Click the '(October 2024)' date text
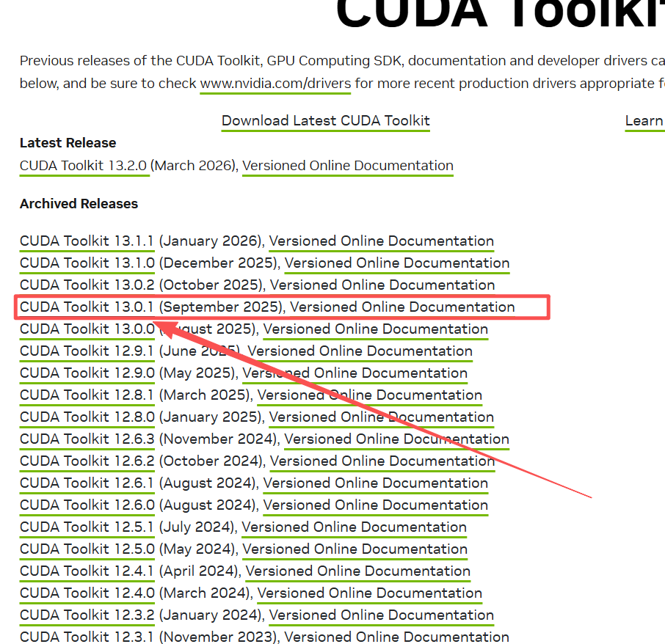The height and width of the screenshot is (644, 665). click(212, 461)
